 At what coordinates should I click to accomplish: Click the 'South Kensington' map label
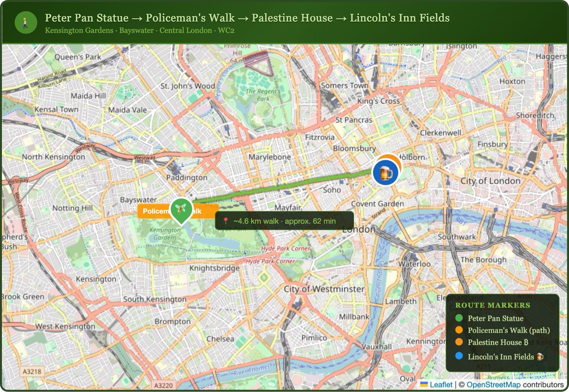155,299
